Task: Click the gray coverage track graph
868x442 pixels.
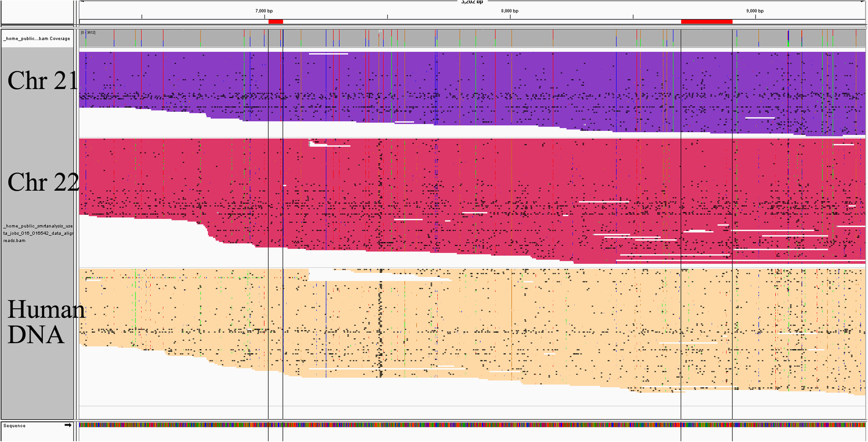Action: click(x=472, y=38)
